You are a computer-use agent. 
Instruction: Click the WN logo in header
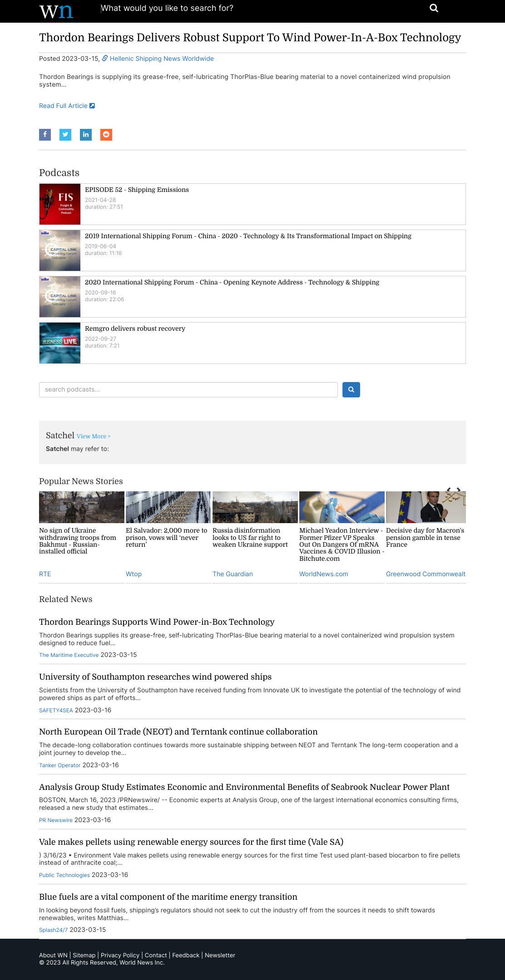(56, 11)
